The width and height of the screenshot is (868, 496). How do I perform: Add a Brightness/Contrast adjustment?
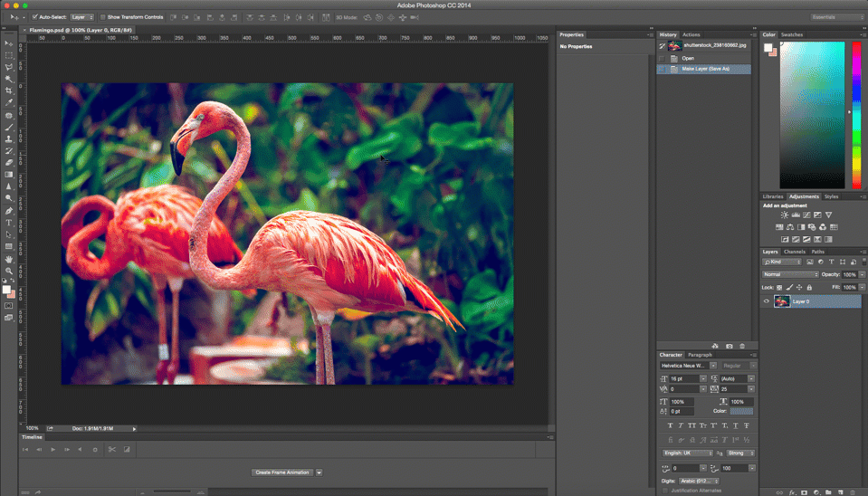pyautogui.click(x=784, y=215)
